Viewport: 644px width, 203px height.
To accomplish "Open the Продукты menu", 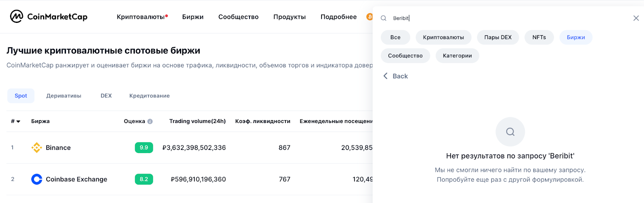I will pos(289,17).
